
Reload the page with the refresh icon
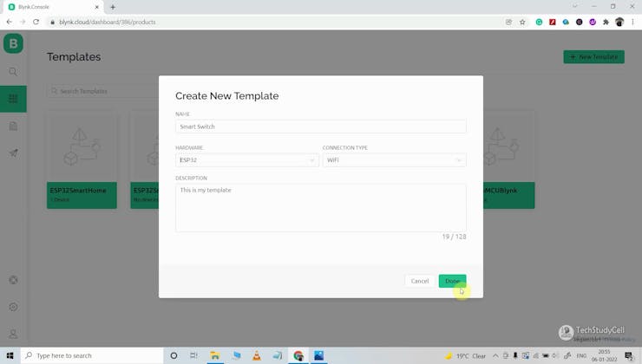[x=36, y=22]
